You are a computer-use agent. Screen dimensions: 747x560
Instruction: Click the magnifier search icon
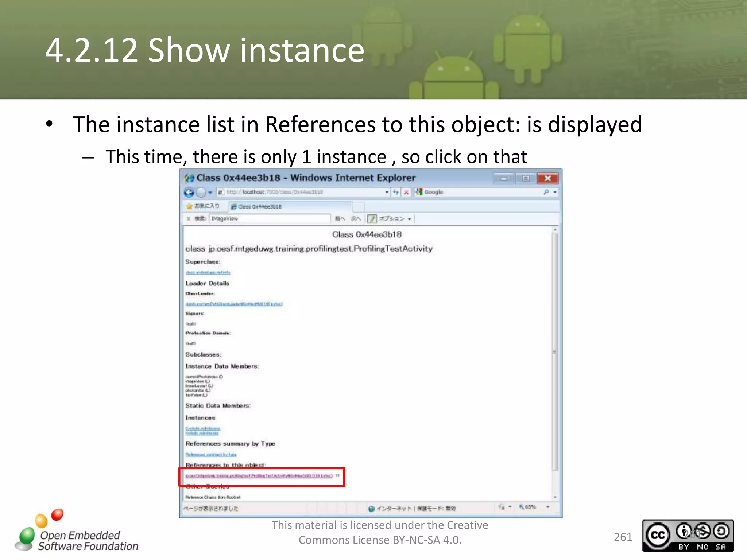(546, 192)
